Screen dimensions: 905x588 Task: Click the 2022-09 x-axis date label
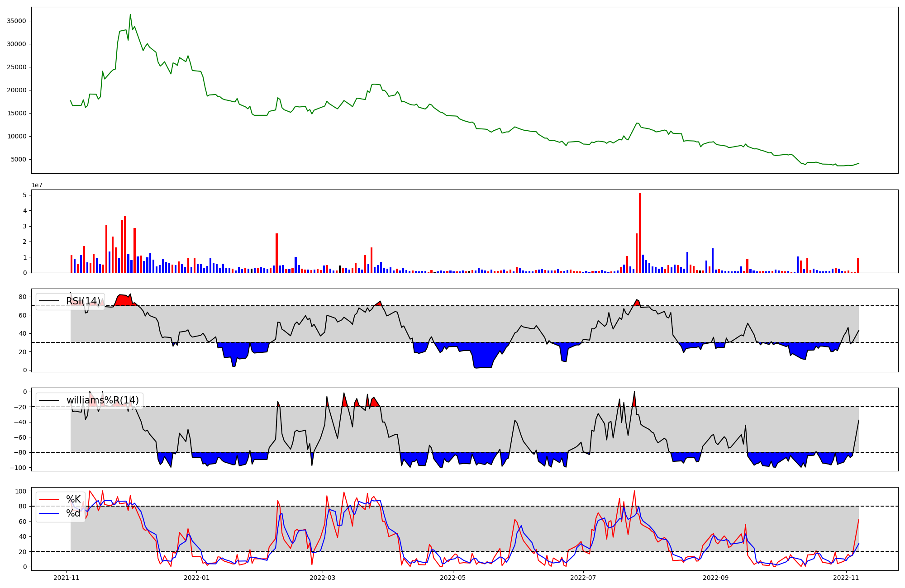coord(716,578)
